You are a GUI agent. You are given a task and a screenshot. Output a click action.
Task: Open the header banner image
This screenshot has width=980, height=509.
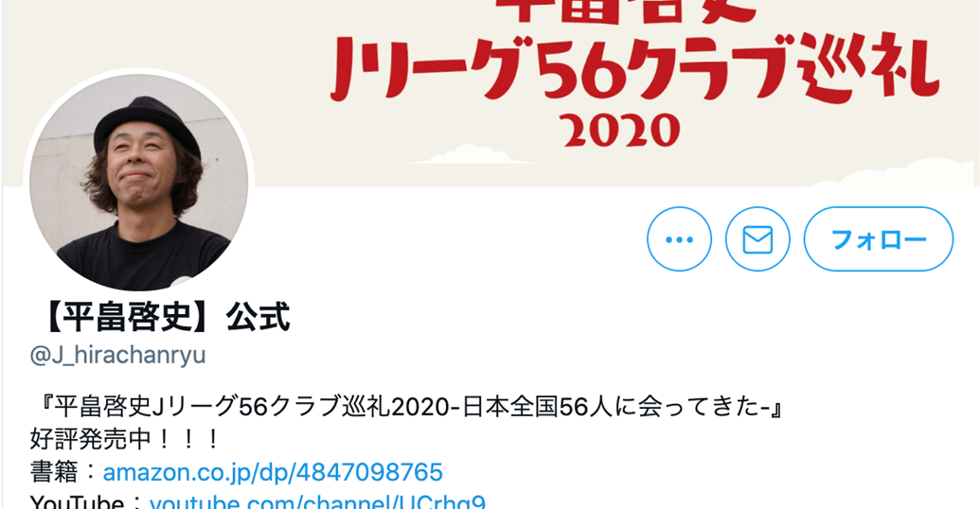click(490, 94)
